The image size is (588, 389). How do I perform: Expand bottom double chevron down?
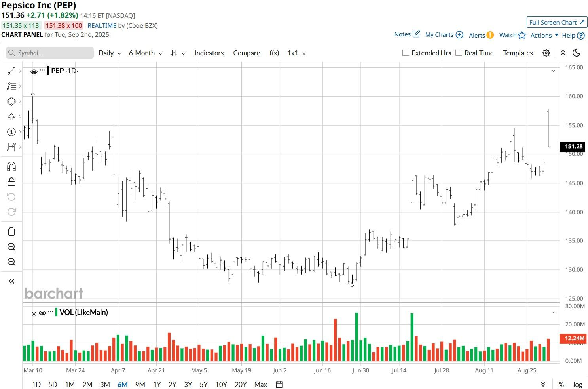543,384
